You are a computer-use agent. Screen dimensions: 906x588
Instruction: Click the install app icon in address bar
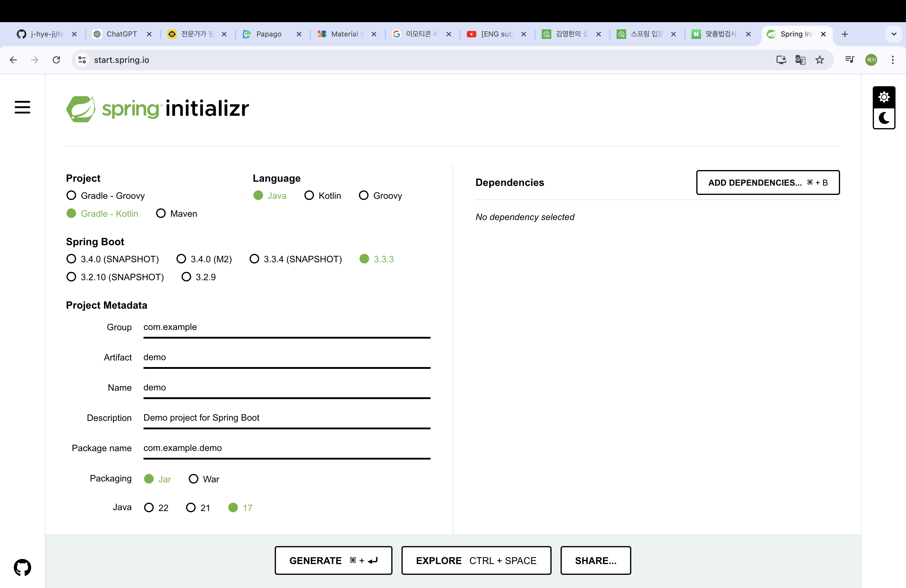click(x=781, y=60)
